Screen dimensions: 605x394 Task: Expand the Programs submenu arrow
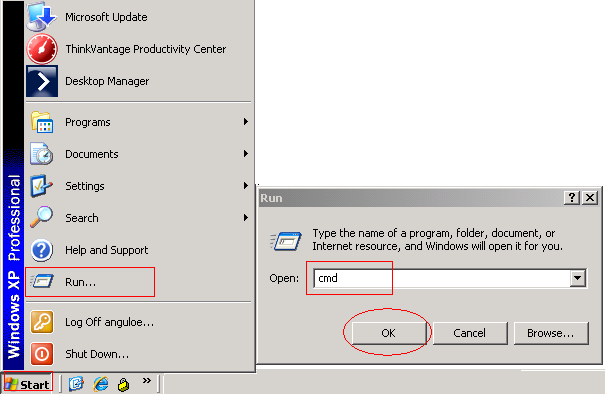pos(245,122)
